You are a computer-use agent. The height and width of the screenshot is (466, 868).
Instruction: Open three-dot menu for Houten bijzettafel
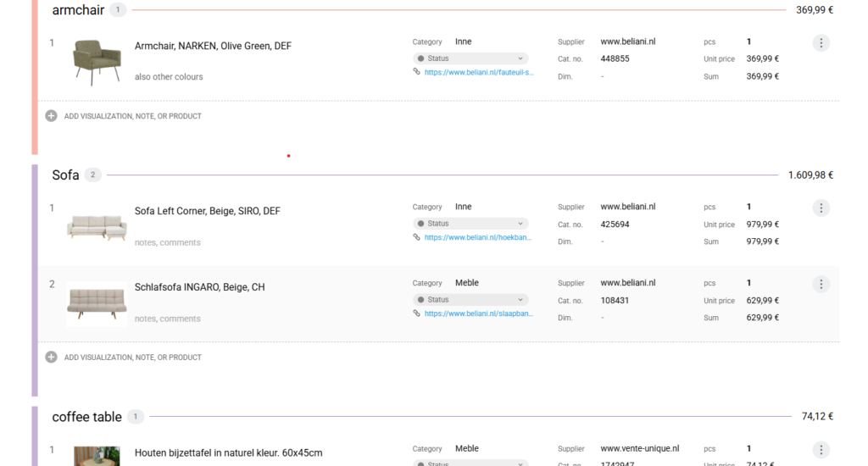pos(821,450)
